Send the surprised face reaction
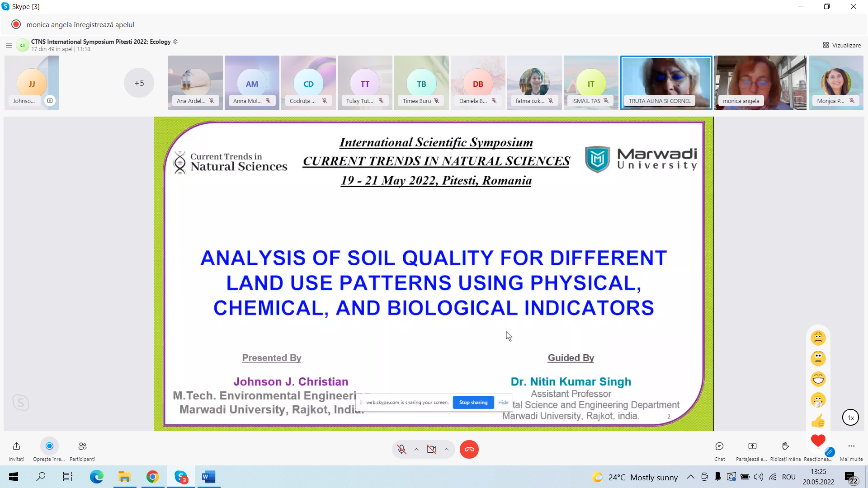The image size is (868, 488). 818,358
